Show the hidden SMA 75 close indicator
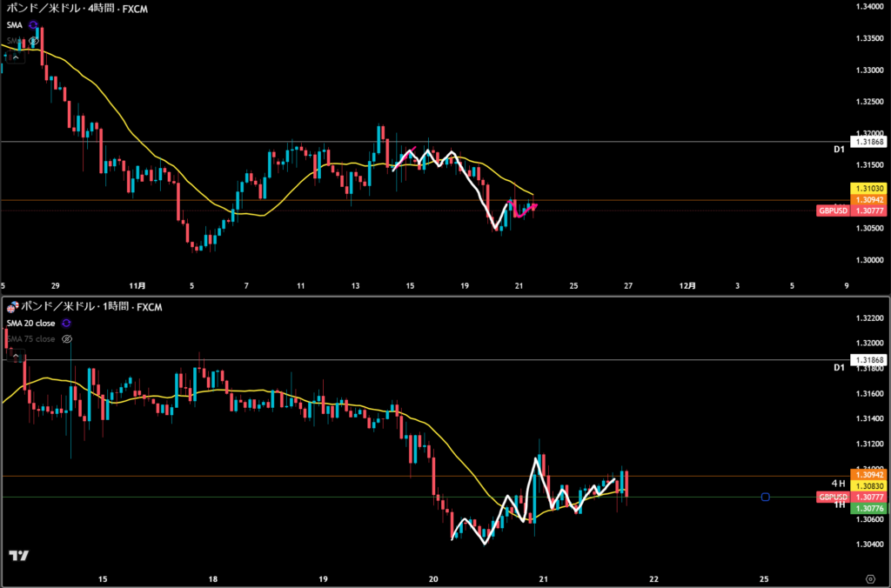Viewport: 891px width, 588px height. [66, 338]
